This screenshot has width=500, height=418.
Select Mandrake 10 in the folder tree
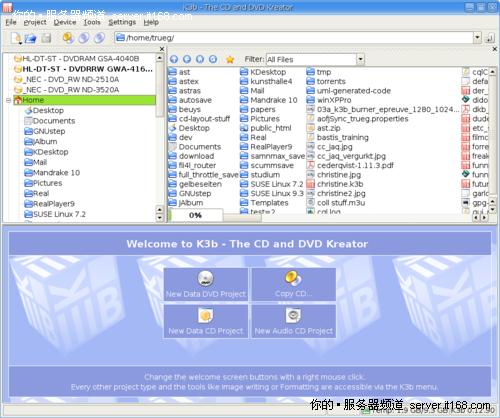pyautogui.click(x=52, y=173)
